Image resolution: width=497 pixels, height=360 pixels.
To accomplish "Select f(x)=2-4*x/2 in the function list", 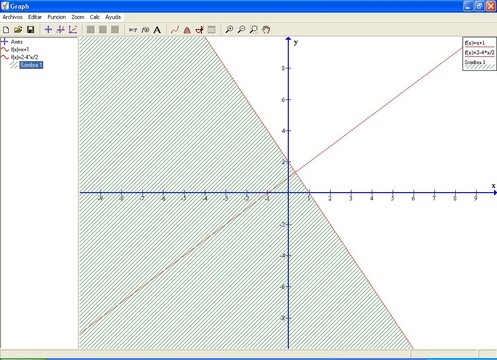I will click(24, 57).
